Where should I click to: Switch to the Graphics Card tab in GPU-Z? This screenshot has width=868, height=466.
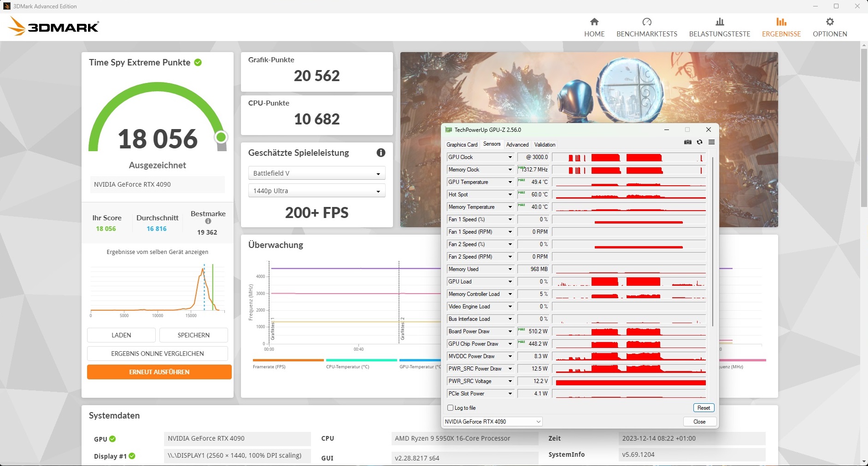click(x=462, y=145)
